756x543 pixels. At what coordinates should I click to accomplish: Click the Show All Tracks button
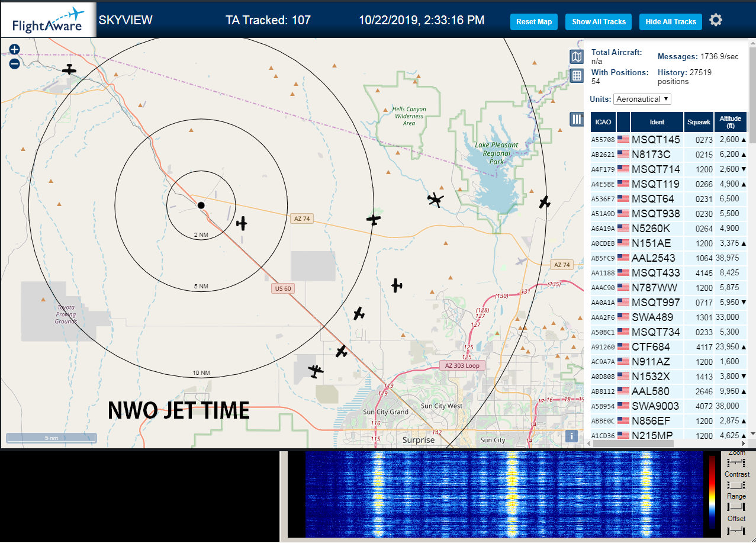tap(599, 22)
